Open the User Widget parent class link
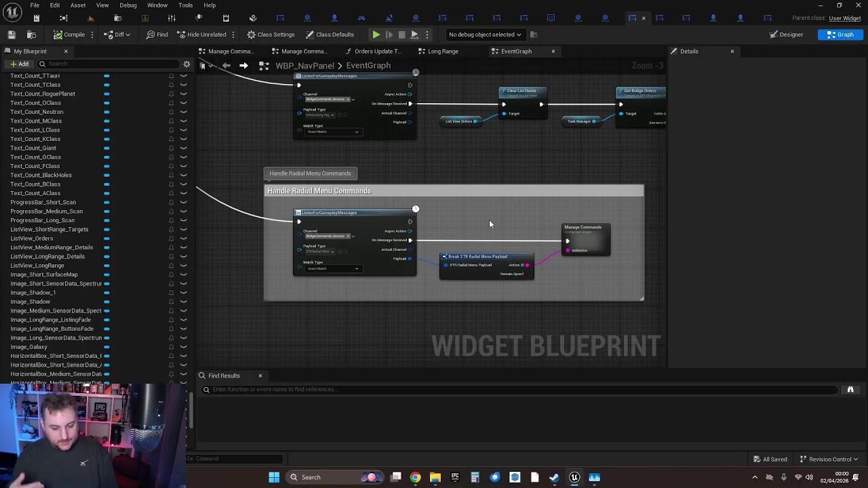Screen dimensions: 868x488 pos(845,18)
